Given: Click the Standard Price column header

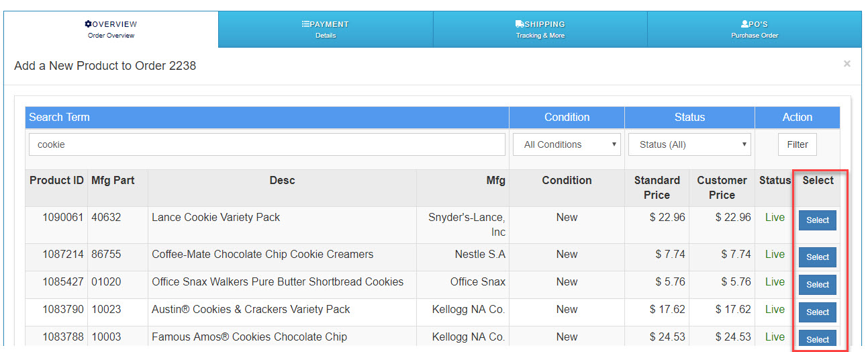Looking at the screenshot, I should [x=657, y=187].
